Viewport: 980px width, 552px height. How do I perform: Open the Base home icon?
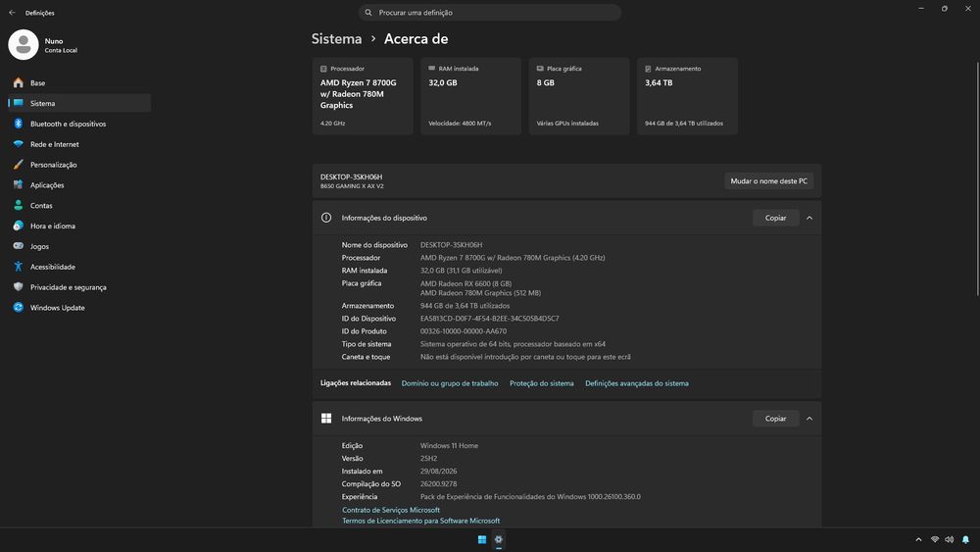(x=18, y=82)
